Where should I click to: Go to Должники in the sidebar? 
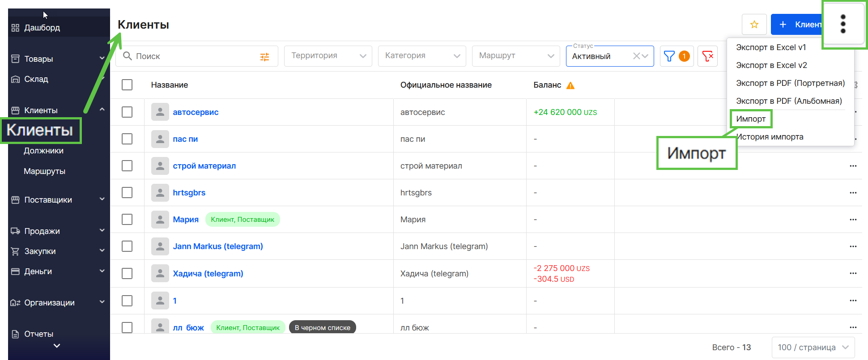[x=43, y=151]
